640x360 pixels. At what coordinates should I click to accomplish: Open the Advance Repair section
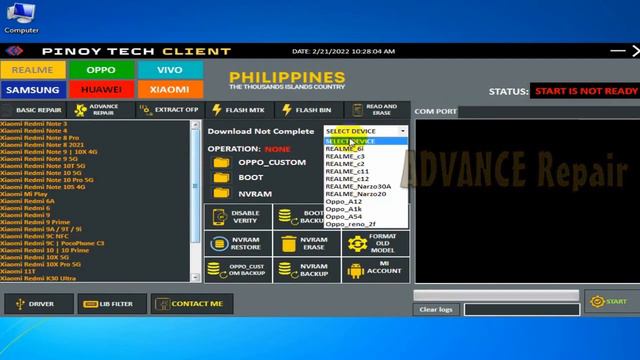[x=101, y=110]
